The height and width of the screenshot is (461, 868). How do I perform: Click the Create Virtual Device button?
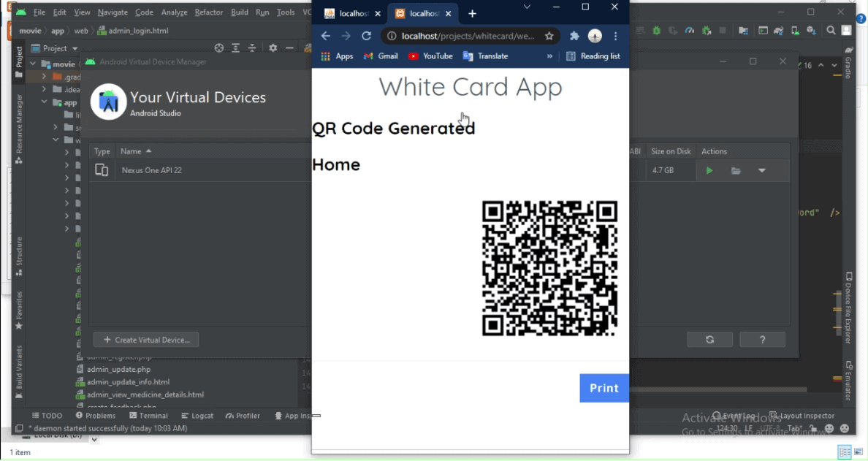(145, 339)
